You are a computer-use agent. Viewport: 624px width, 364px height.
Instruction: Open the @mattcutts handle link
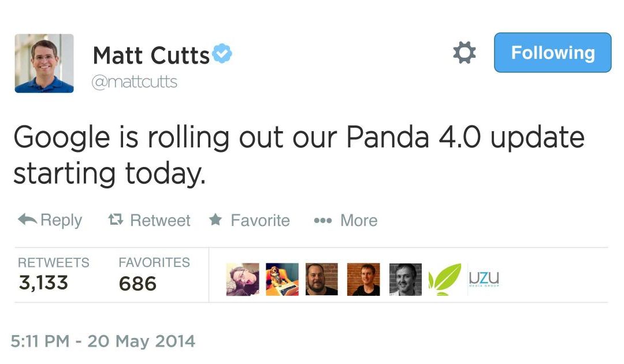[x=135, y=81]
